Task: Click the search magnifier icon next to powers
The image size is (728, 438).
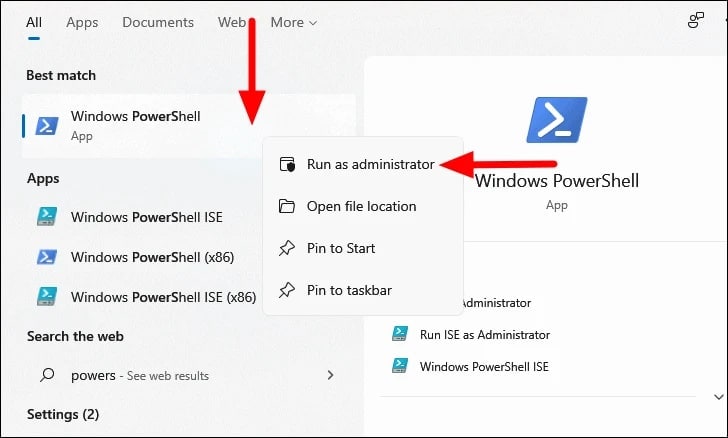Action: (47, 375)
